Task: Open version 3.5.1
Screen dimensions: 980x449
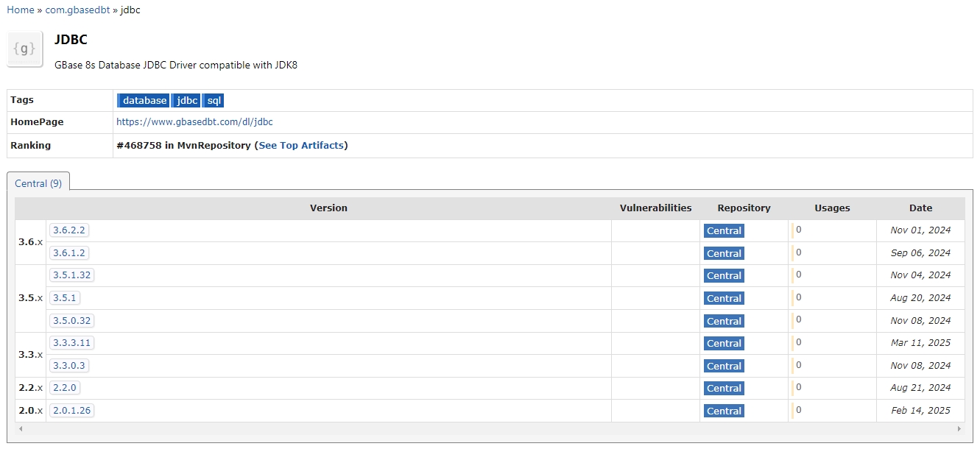Action: [65, 298]
